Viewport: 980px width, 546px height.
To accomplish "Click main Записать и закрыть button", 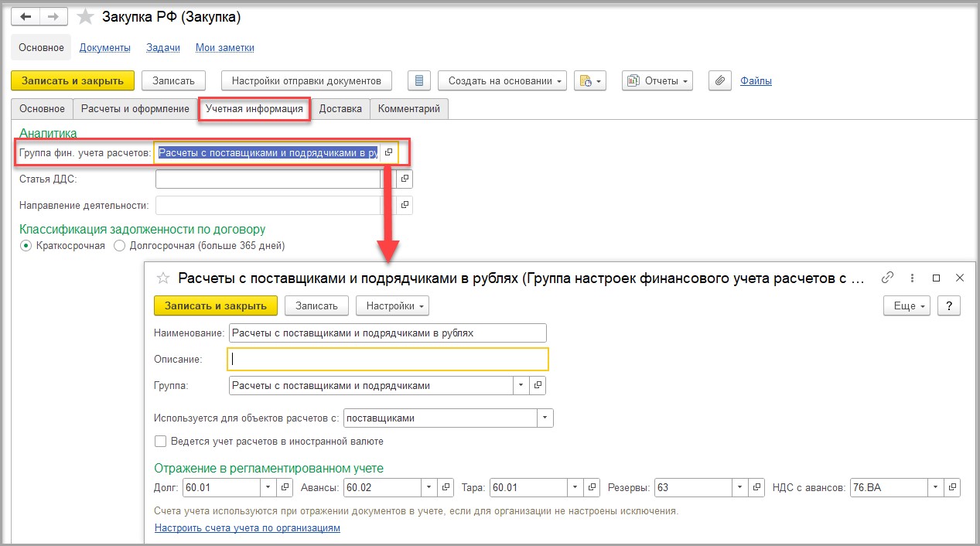I will 73,80.
